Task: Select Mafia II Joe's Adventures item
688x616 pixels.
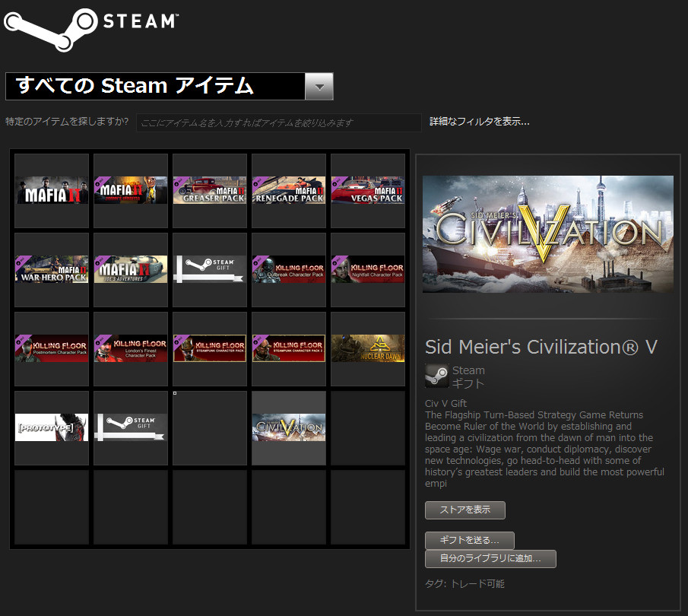Action: (131, 269)
